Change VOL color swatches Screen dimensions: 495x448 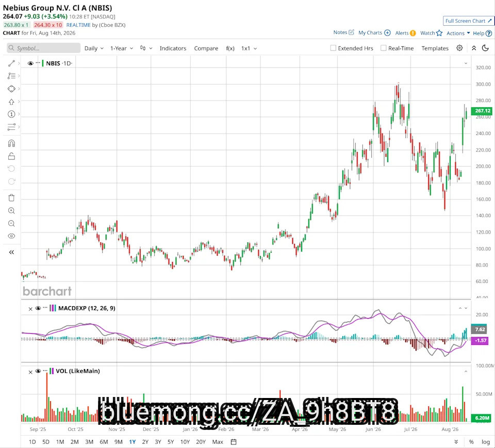pos(52,371)
